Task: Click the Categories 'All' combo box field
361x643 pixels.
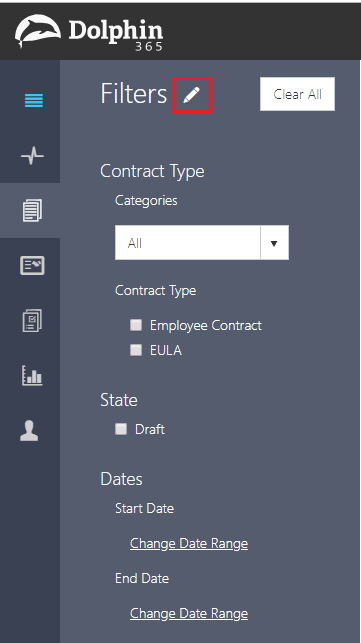Action: 202,243
